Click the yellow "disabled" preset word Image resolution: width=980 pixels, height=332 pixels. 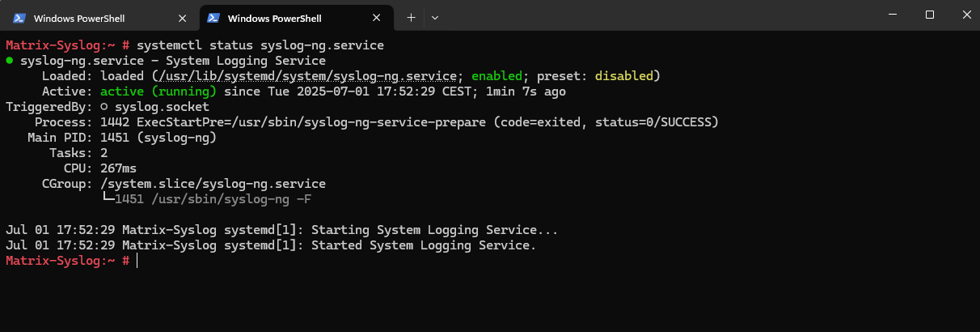click(x=624, y=76)
